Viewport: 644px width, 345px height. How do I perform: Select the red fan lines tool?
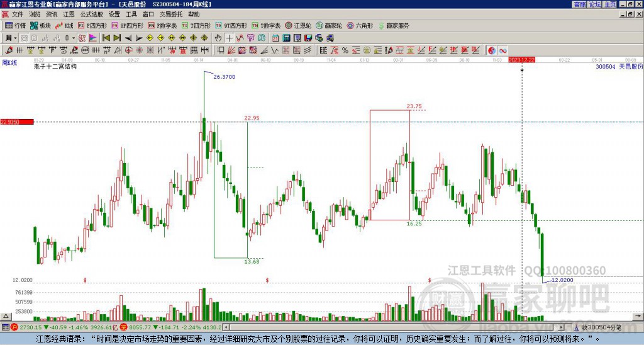[x=231, y=50]
